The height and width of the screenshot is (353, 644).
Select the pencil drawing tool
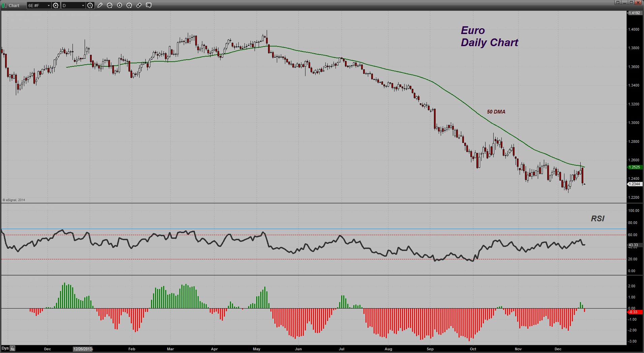(100, 5)
